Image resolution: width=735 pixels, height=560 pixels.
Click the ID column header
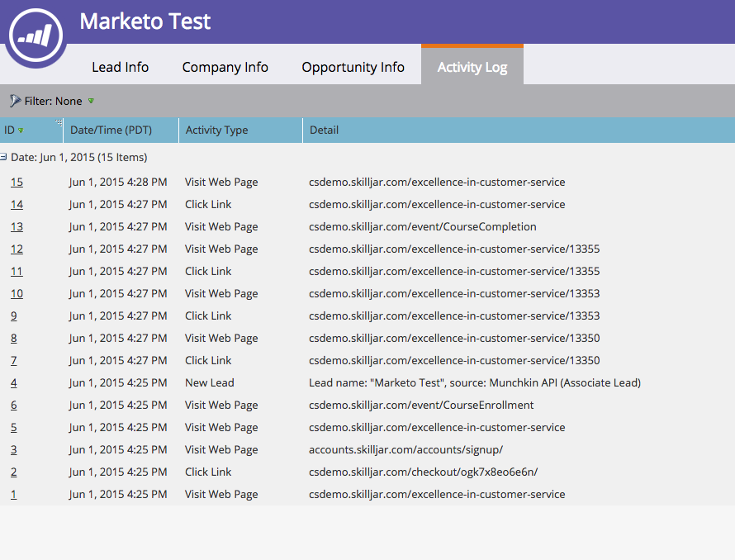pos(31,130)
